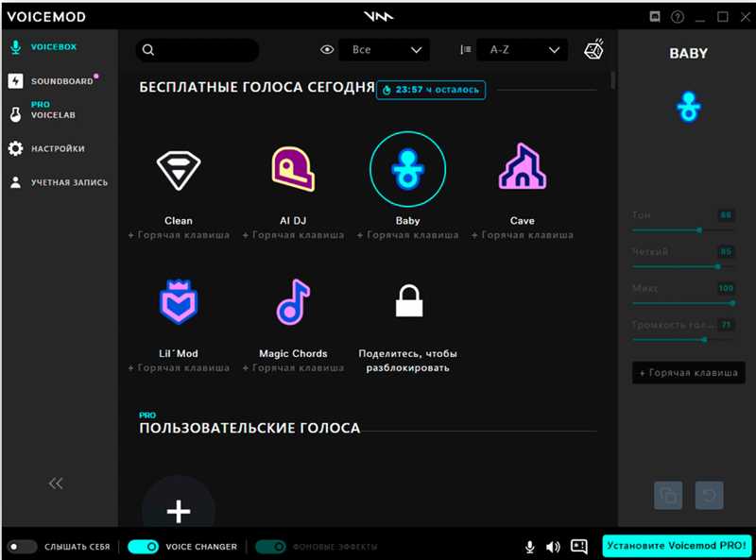Click the 23:57 ч осталось timer badge

pos(431,90)
